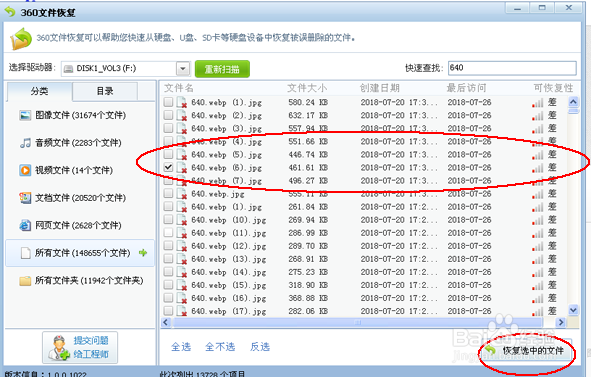Sort by 文件大小 column header

click(307, 88)
